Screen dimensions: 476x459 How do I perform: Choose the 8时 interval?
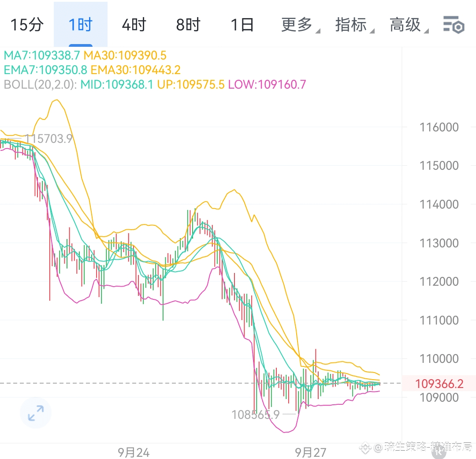click(188, 25)
